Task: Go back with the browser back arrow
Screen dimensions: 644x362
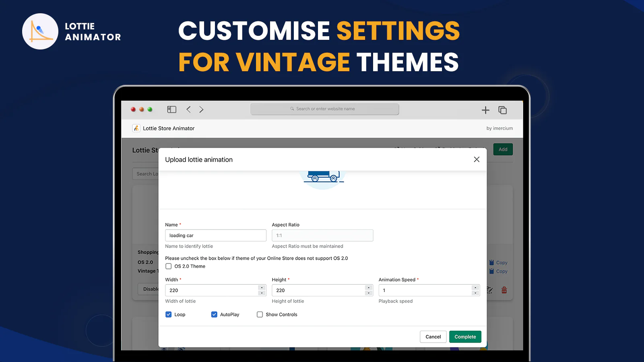Action: pos(188,109)
